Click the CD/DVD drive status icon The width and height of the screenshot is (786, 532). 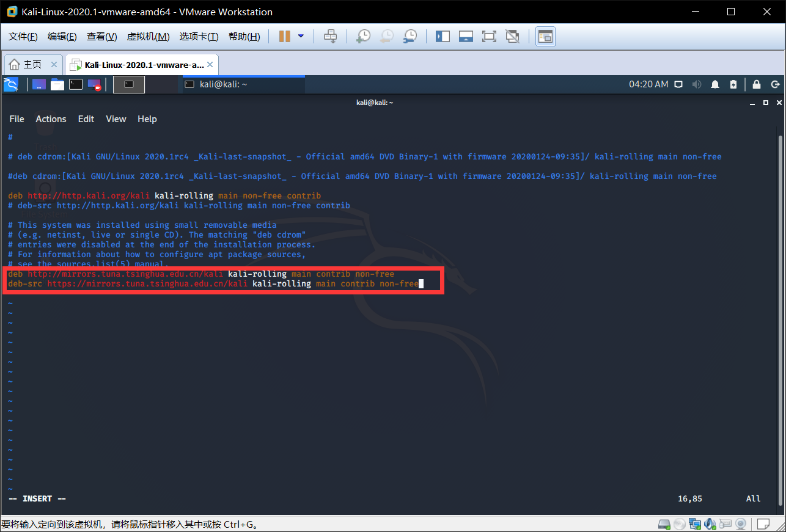[x=680, y=524]
